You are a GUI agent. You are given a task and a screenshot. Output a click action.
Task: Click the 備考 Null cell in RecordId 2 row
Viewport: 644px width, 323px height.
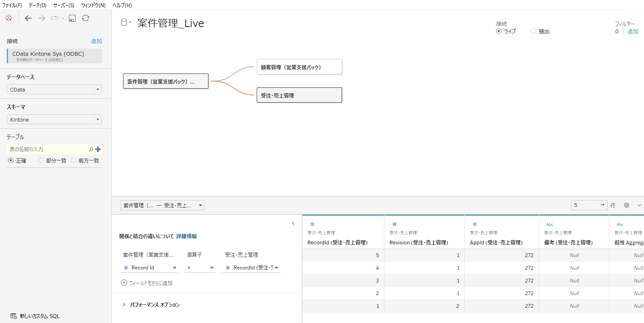[x=574, y=293]
